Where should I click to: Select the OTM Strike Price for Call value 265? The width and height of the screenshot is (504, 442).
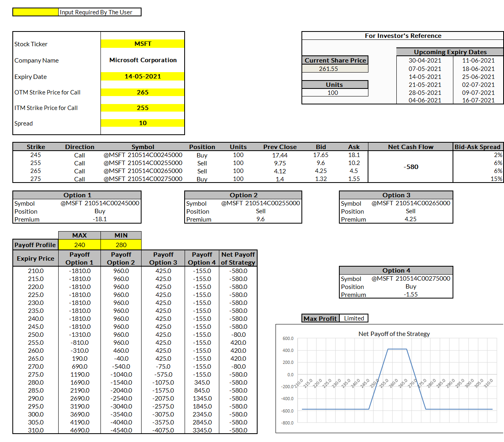click(x=143, y=92)
